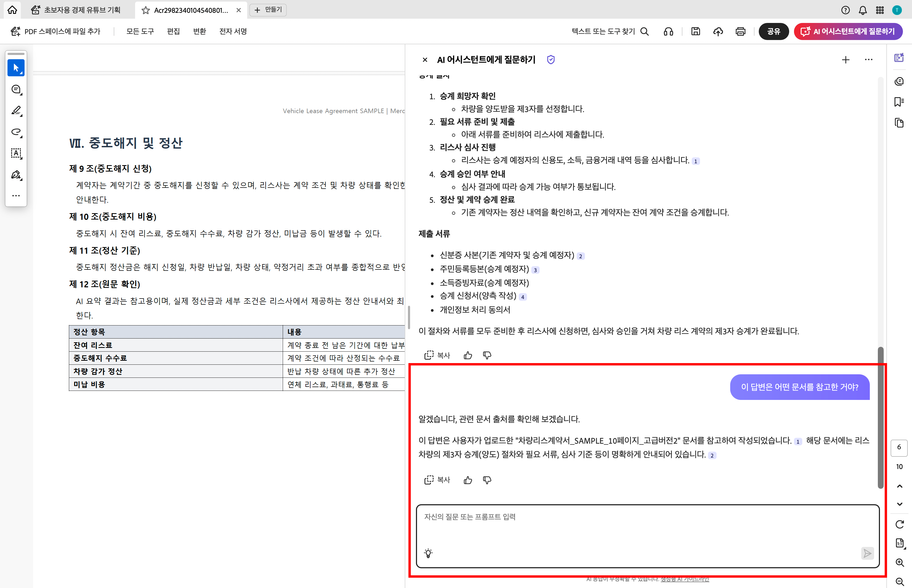Open the 모든 도구 menu
The width and height of the screenshot is (912, 588).
[140, 31]
